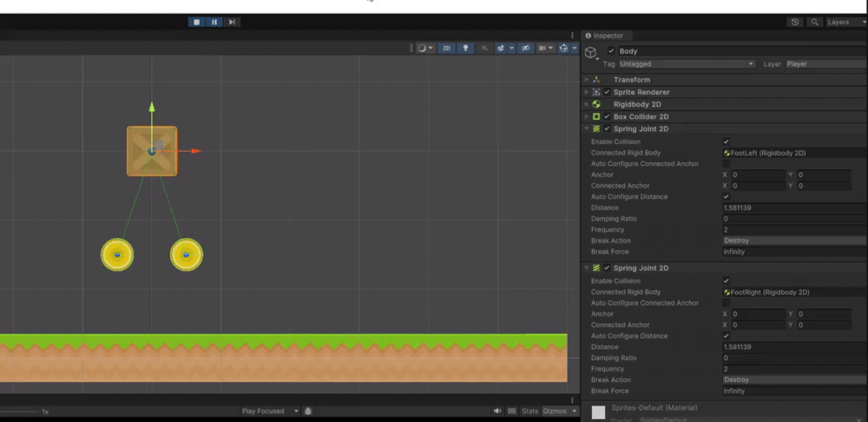Viewport: 868px width, 422px height.
Task: Select the FootRight (Rigidbody 2D) connected body field
Action: coord(795,292)
